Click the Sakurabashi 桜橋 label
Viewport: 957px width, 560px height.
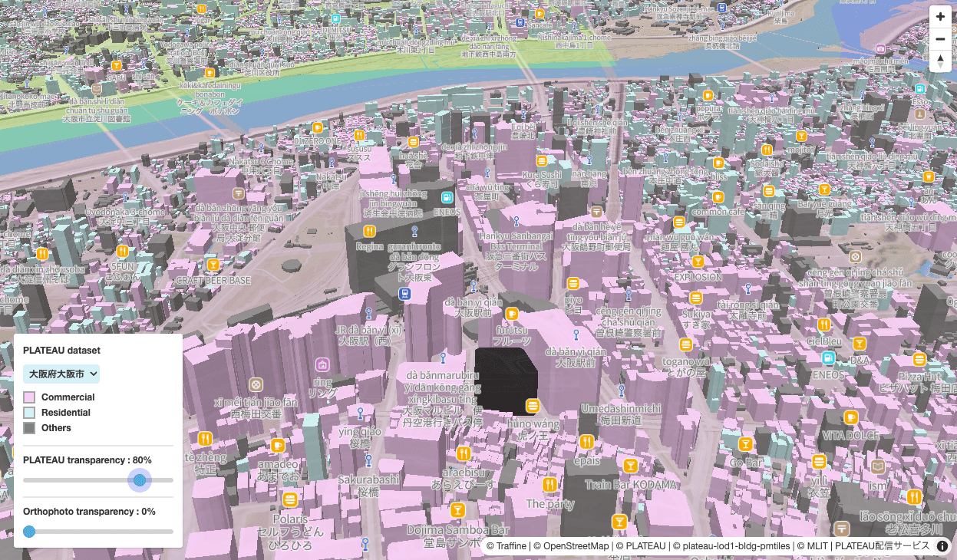pos(368,485)
